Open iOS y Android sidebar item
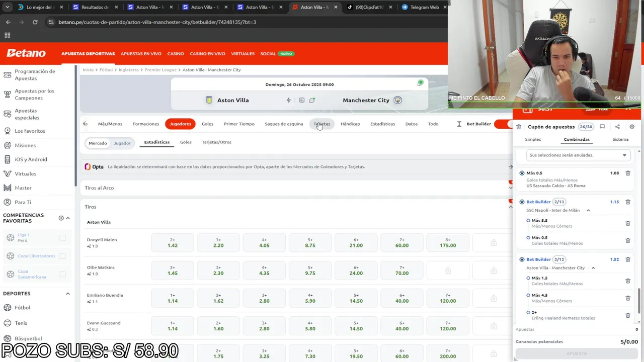Viewport: 644px width, 362px height. coord(31,159)
